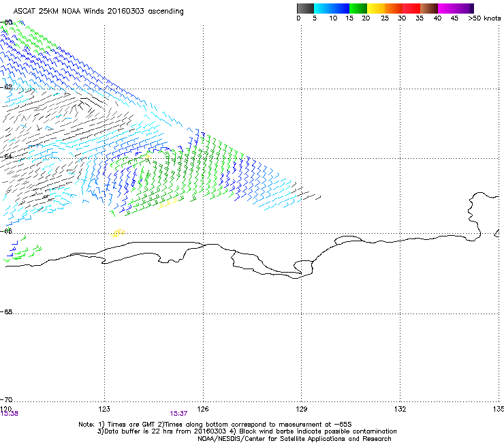Click the "-66" latitude axis label

(x=6, y=231)
